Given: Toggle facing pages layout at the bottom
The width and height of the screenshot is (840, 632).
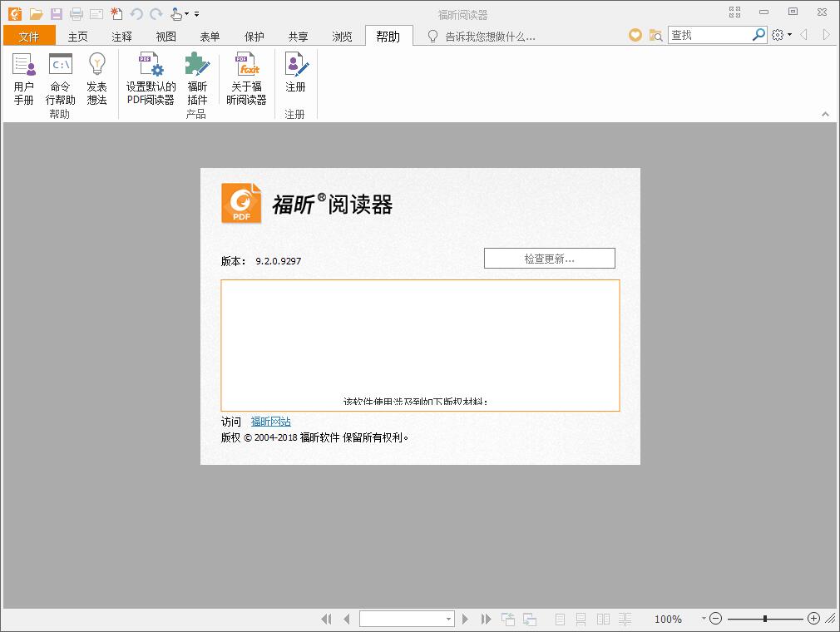Looking at the screenshot, I should point(602,619).
